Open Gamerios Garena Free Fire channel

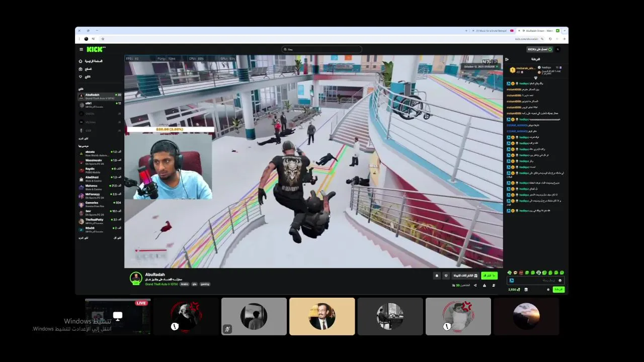click(x=100, y=204)
